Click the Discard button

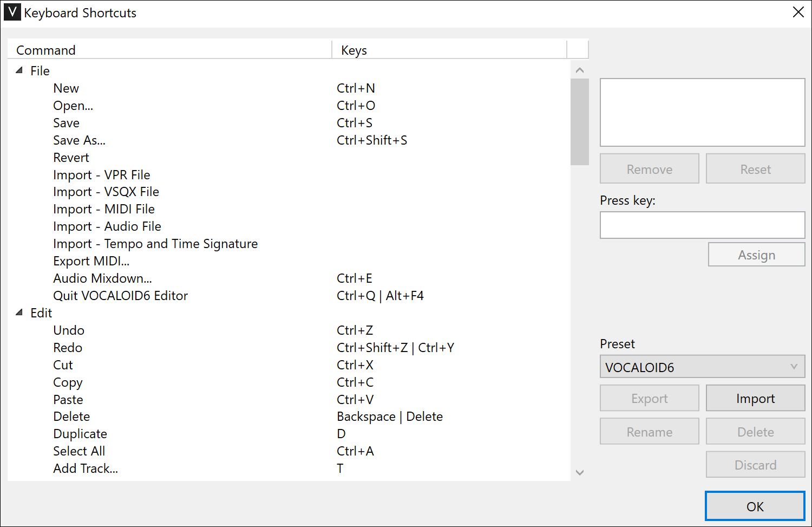(x=755, y=464)
